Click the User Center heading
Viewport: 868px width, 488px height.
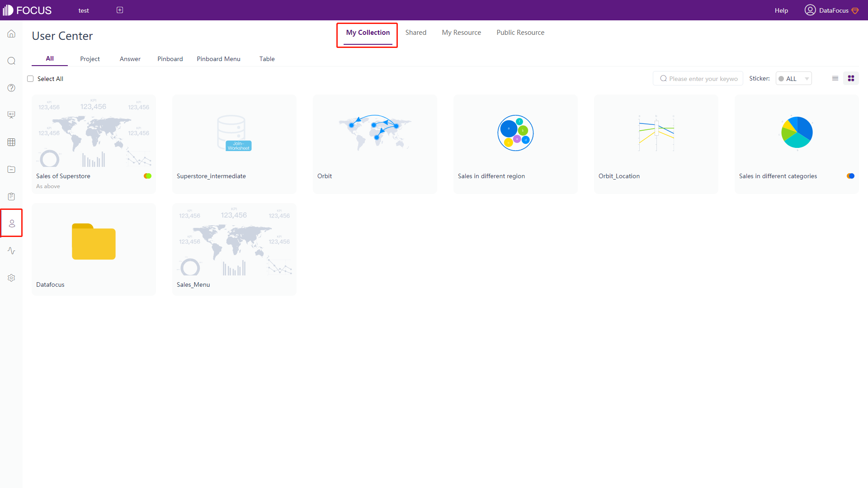click(62, 36)
